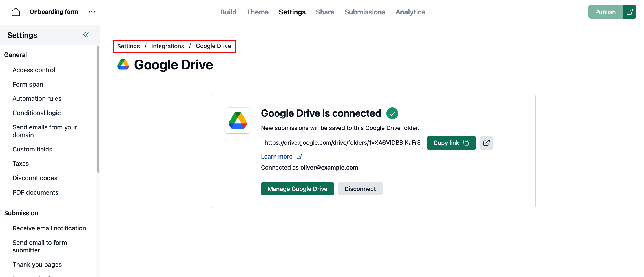Open Thank you pages settings
Viewport: 644px width, 277px height.
coord(37,265)
